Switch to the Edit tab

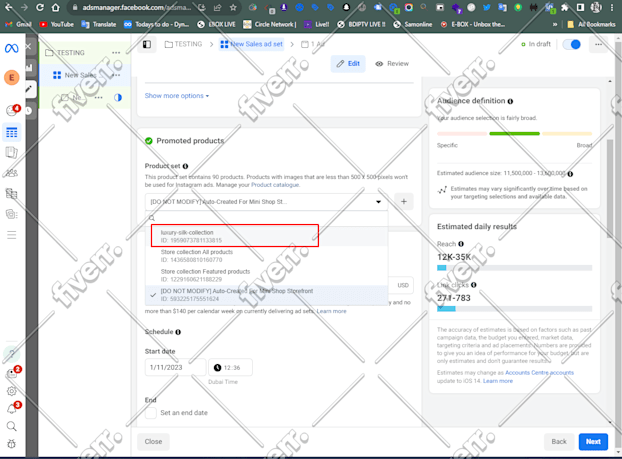pyautogui.click(x=348, y=63)
